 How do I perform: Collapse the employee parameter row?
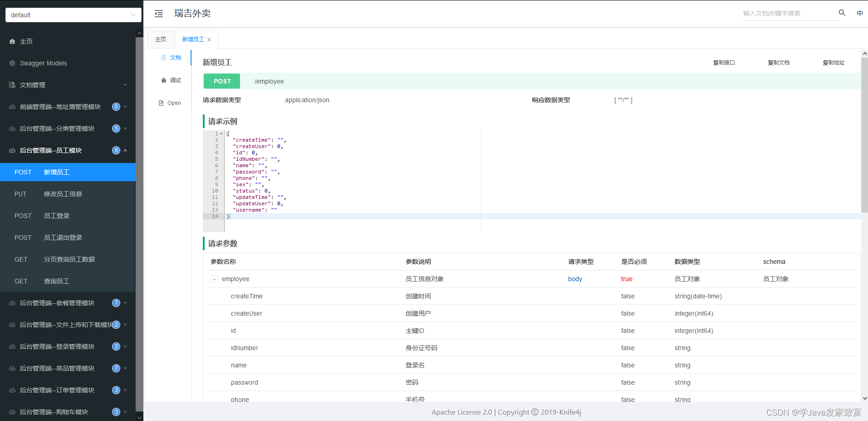tap(215, 279)
